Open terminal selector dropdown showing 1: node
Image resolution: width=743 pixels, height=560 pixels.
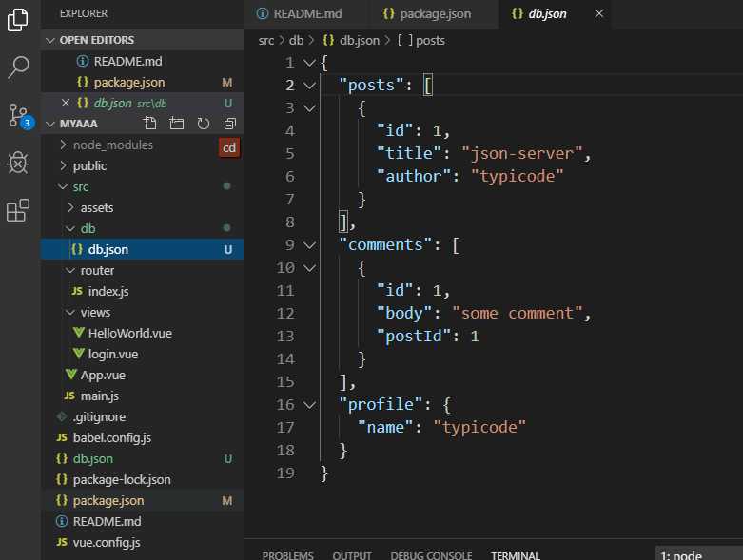pyautogui.click(x=699, y=555)
